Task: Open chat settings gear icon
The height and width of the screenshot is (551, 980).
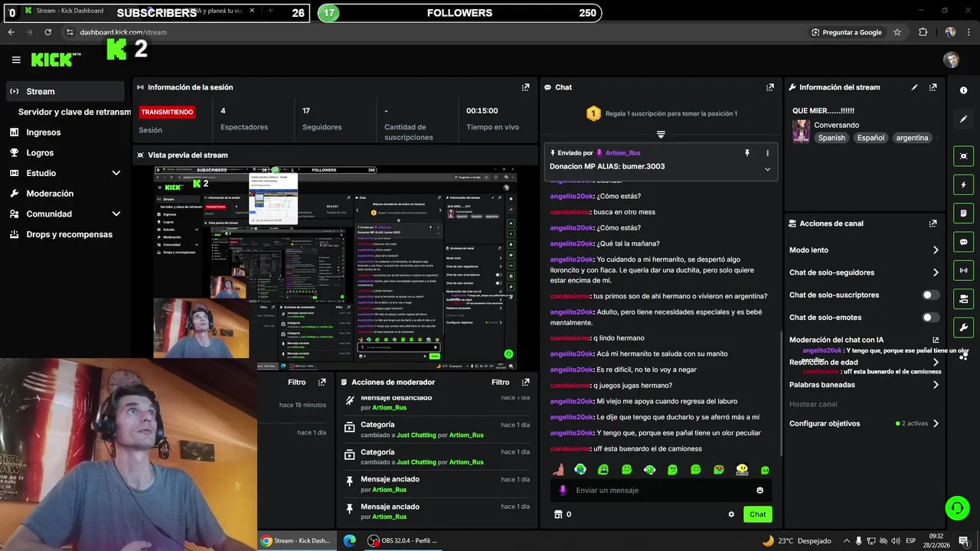Action: pyautogui.click(x=731, y=514)
